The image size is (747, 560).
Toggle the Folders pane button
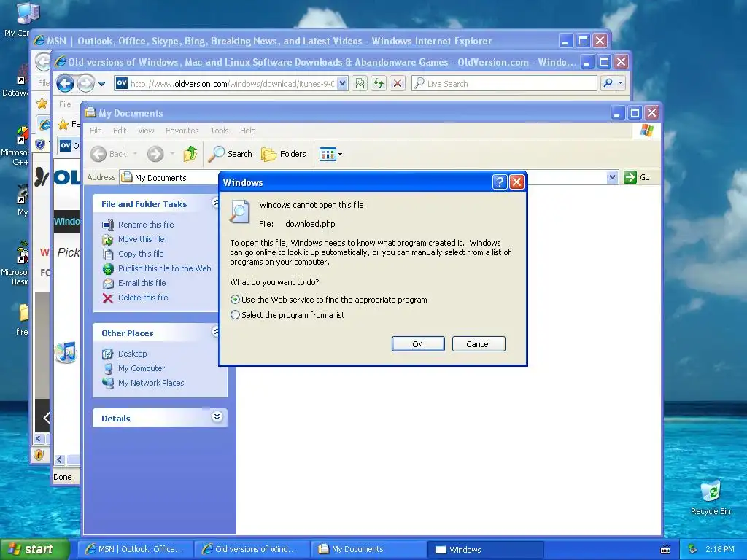[x=284, y=154]
